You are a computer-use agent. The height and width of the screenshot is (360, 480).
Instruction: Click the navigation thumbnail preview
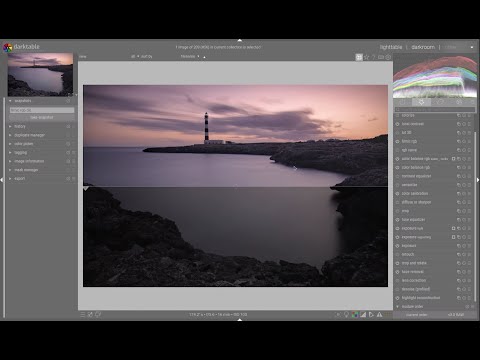pyautogui.click(x=40, y=74)
